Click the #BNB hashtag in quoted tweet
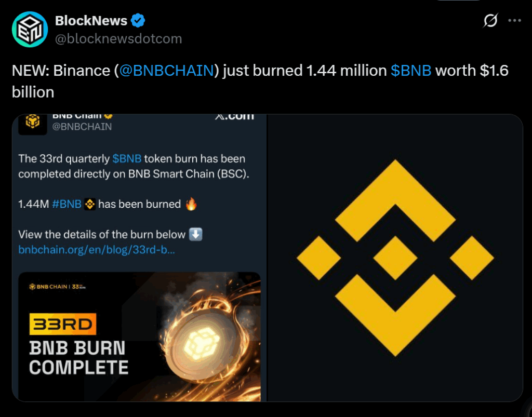The height and width of the screenshot is (417, 532). click(x=67, y=204)
